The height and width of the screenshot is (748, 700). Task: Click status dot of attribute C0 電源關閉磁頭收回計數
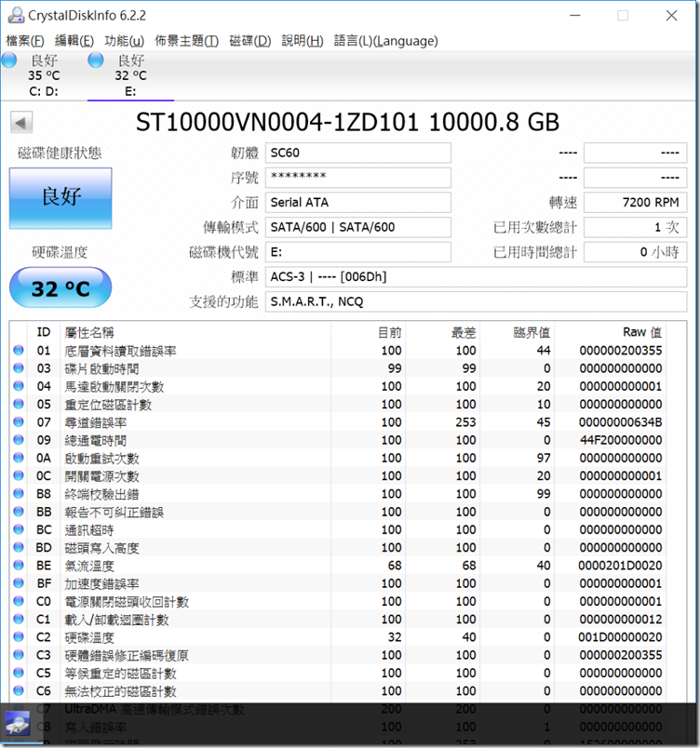[x=19, y=601]
